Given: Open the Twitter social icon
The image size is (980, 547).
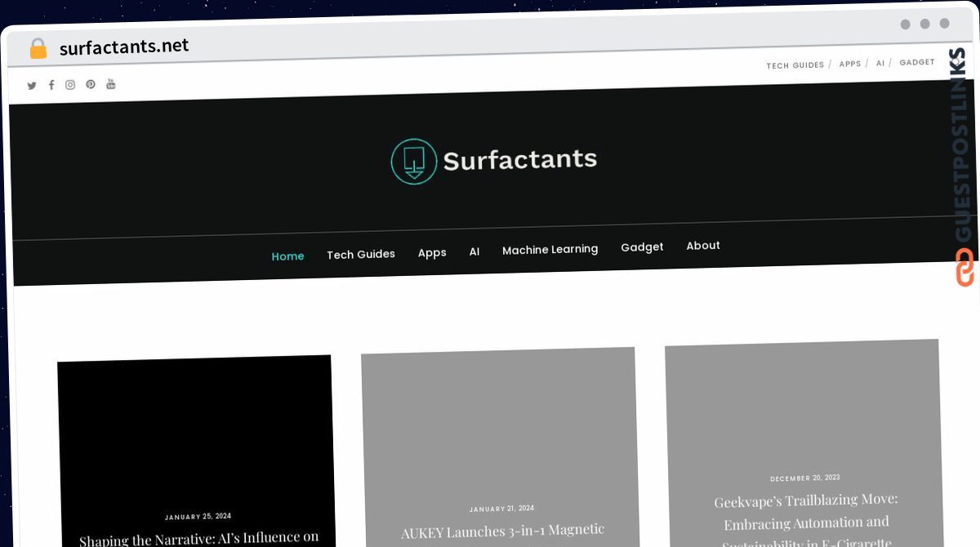Looking at the screenshot, I should pyautogui.click(x=32, y=86).
